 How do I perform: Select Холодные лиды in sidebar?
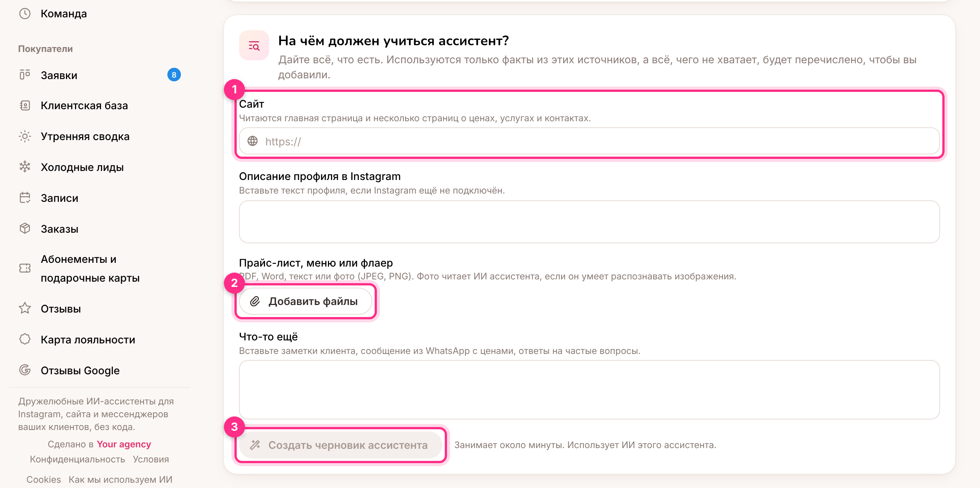[100, 167]
